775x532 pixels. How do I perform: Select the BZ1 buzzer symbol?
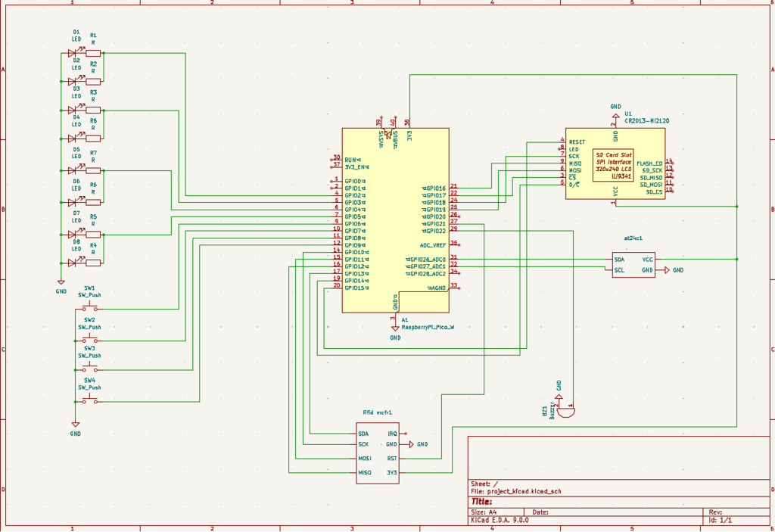(567, 412)
